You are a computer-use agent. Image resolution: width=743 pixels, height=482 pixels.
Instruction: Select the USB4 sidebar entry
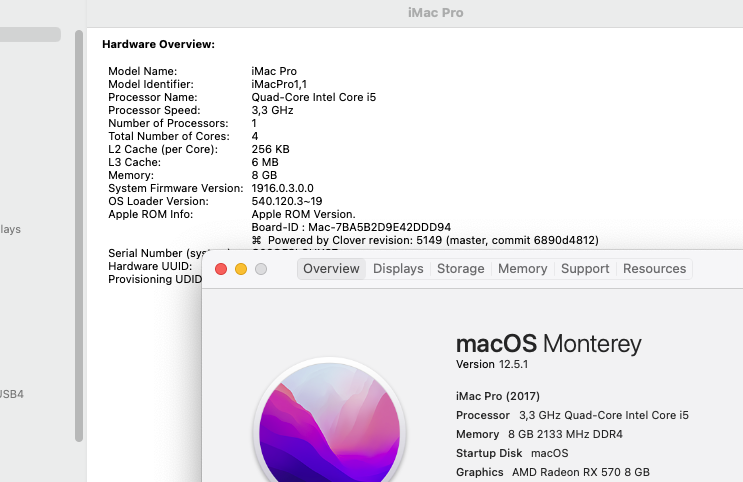(12, 394)
